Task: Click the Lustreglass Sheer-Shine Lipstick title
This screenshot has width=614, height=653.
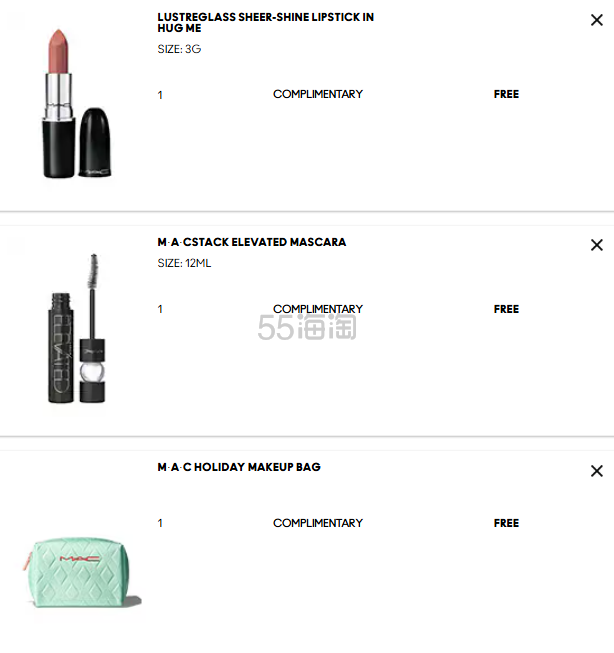Action: click(265, 22)
